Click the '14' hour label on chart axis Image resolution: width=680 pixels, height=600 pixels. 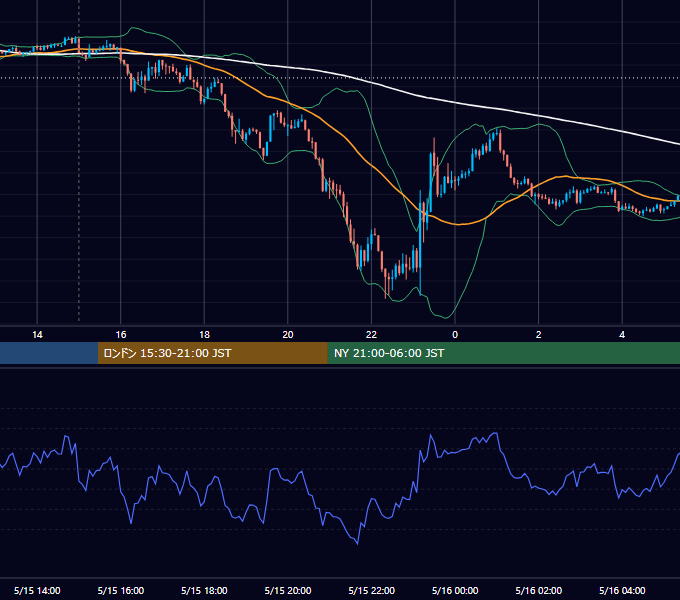pyautogui.click(x=37, y=335)
